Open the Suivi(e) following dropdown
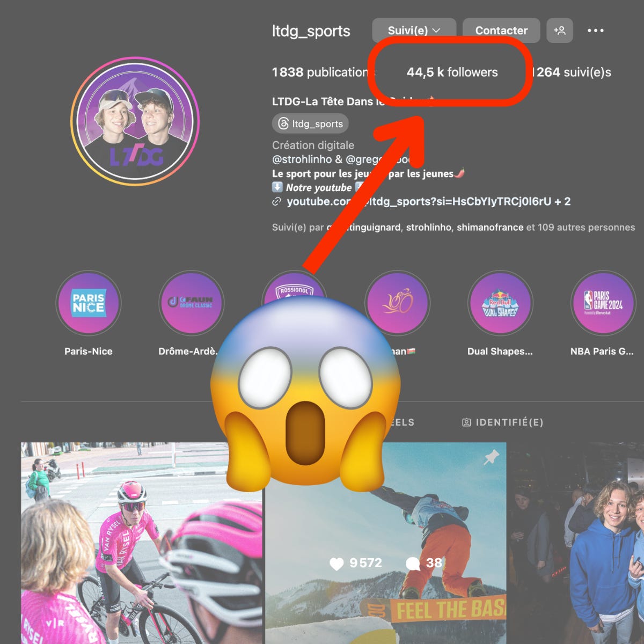Image resolution: width=644 pixels, height=644 pixels. tap(414, 31)
